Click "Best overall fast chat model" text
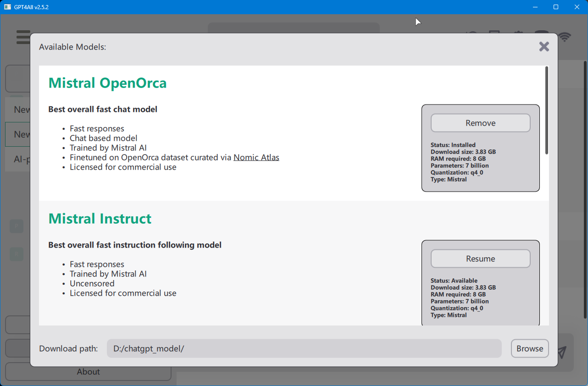This screenshot has width=588, height=386. tap(103, 109)
